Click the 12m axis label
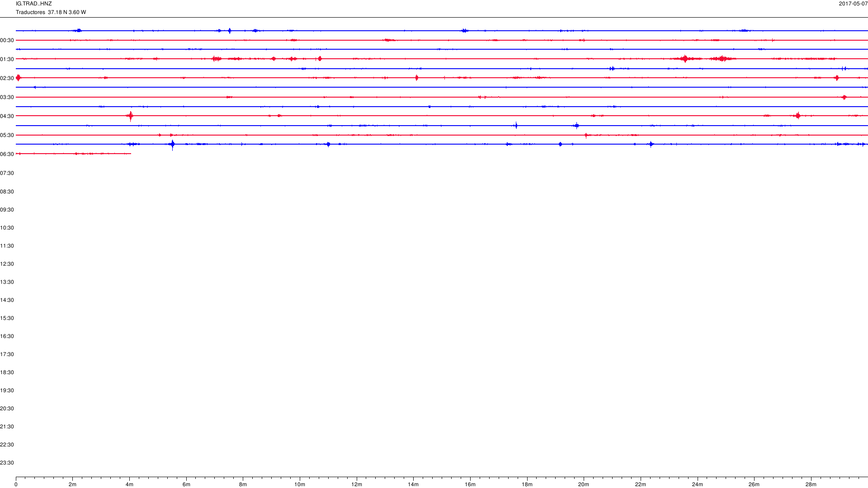The image size is (868, 488). (357, 484)
